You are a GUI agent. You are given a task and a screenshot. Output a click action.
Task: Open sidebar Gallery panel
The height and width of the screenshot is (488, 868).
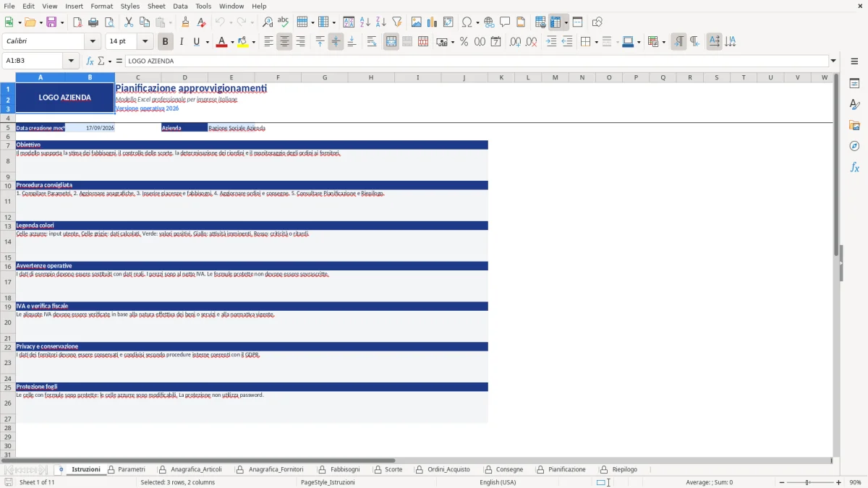(x=854, y=126)
